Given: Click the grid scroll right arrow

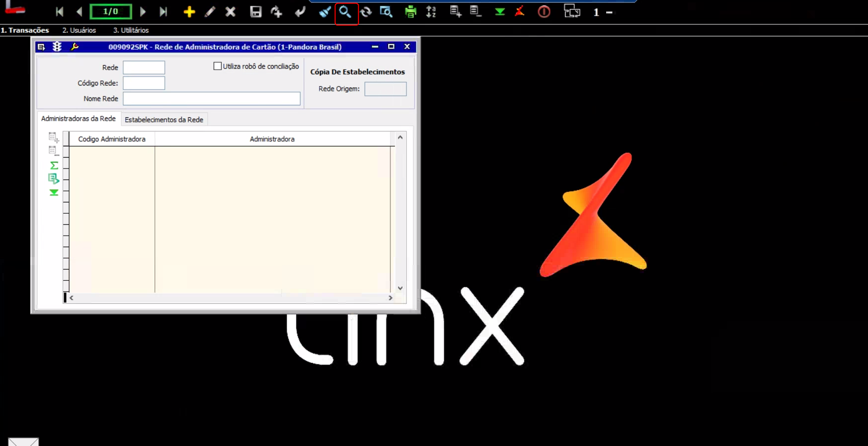Looking at the screenshot, I should [391, 298].
